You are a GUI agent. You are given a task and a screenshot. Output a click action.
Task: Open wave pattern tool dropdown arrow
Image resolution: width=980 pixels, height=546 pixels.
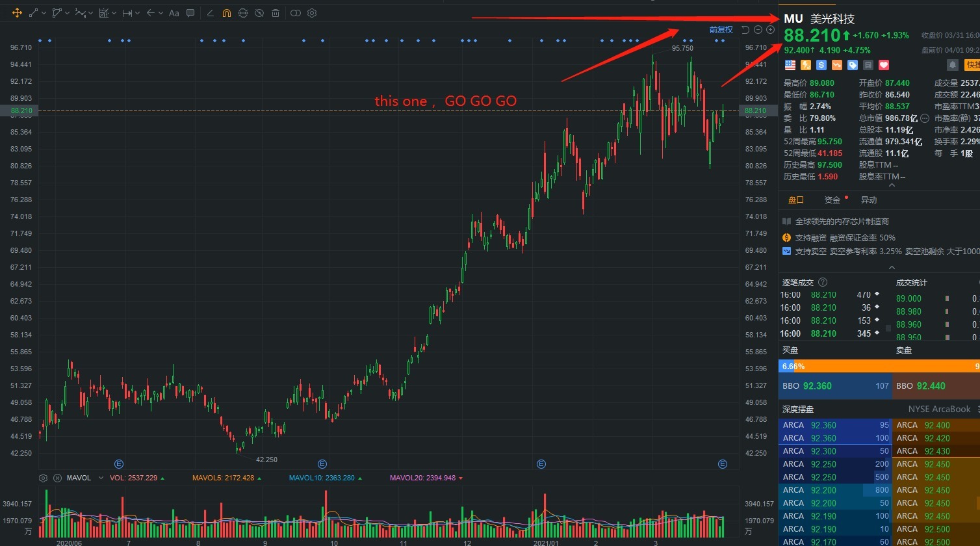[90, 14]
